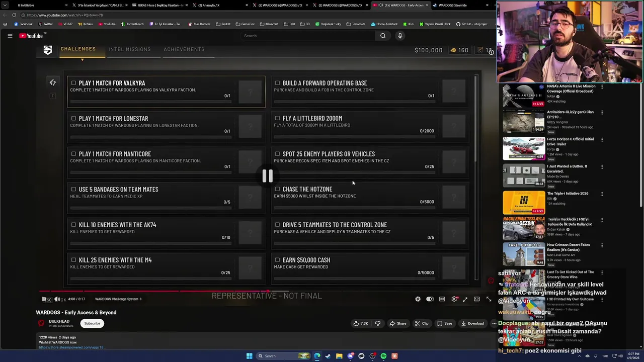Open the Reddit bookmarks folder

(223, 24)
